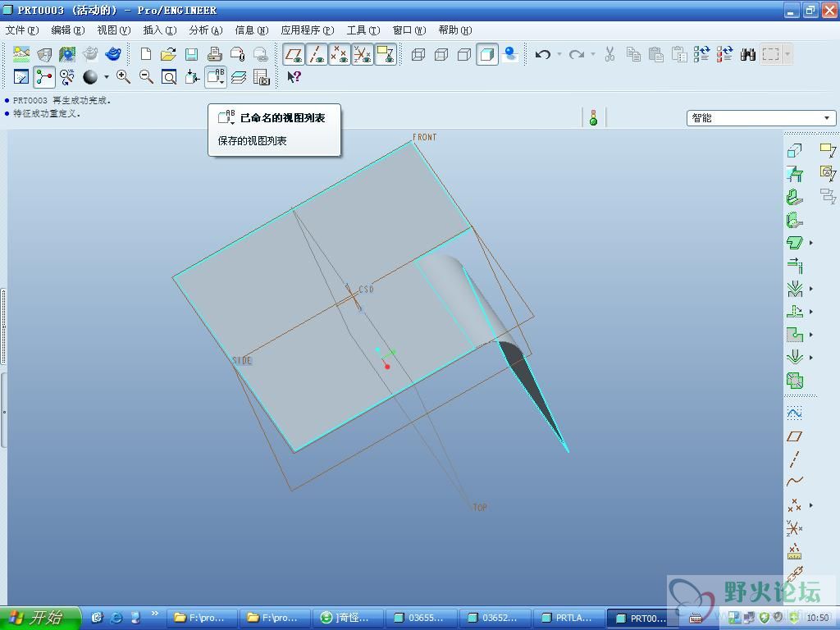Click the zoom out magnifier
Viewport: 840px width, 630px height.
(146, 77)
